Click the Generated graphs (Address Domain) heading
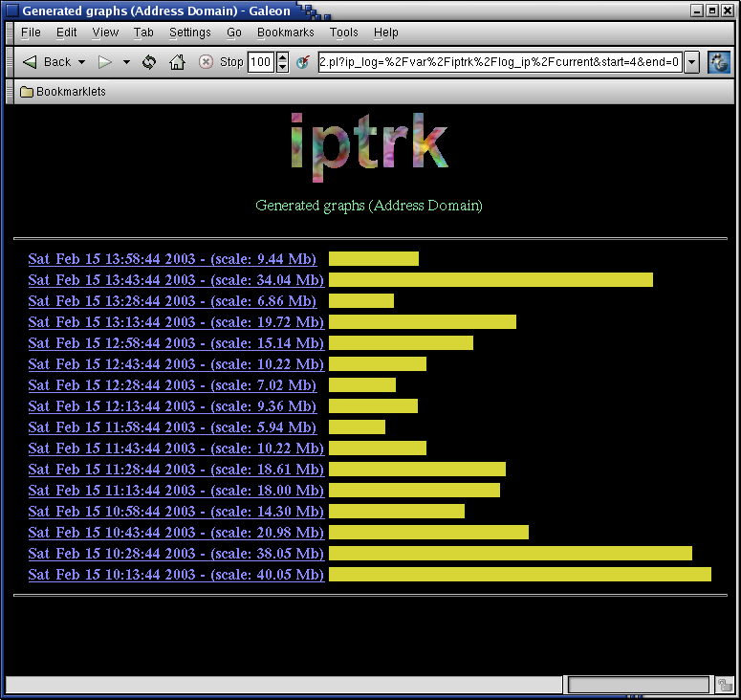The height and width of the screenshot is (700, 741). (369, 206)
